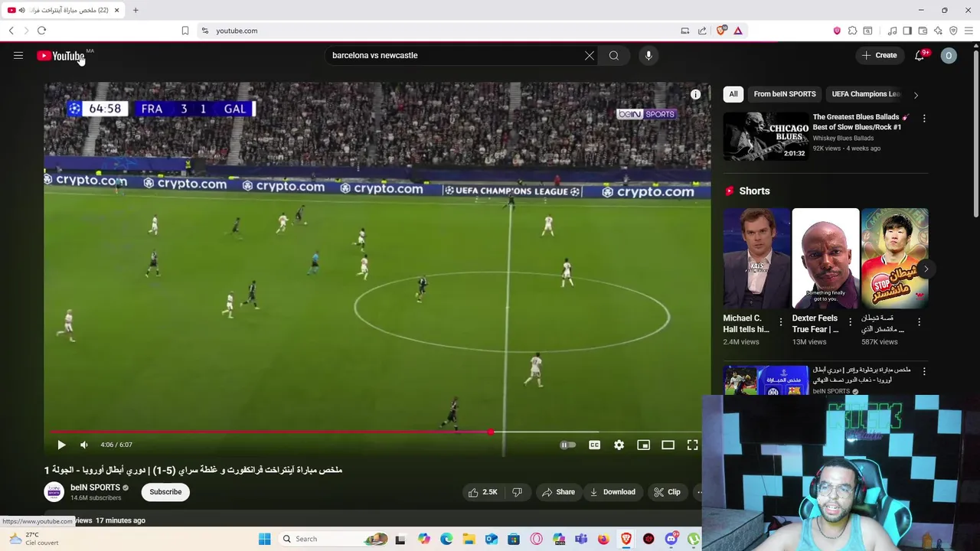This screenshot has width=980, height=551.
Task: Create a clip of the video
Action: tap(667, 492)
